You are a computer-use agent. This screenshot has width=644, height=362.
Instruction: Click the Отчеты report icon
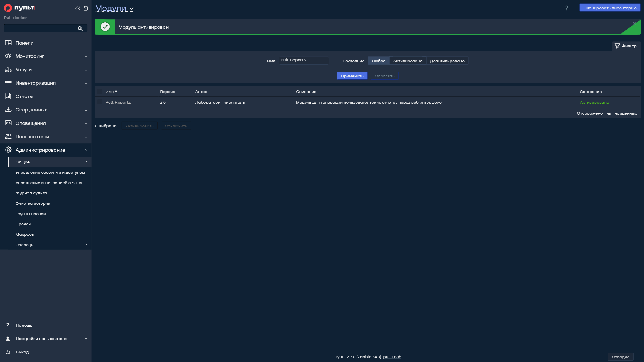8,96
